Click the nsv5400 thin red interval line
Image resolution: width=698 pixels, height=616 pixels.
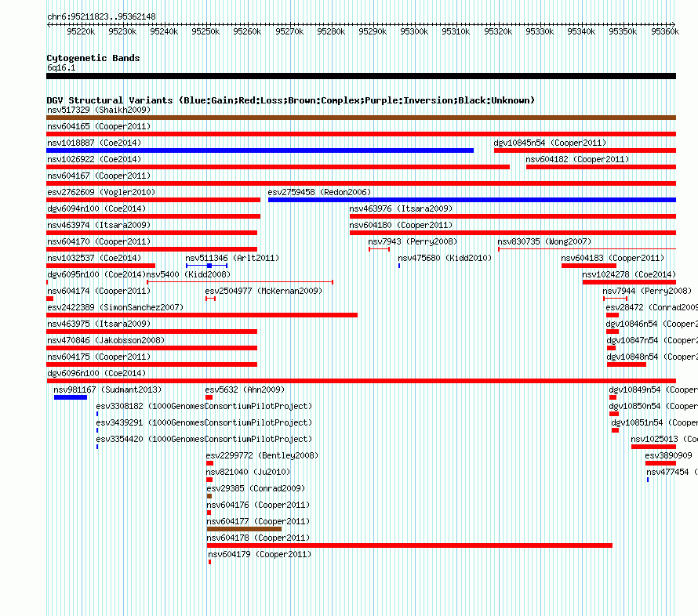pyautogui.click(x=240, y=282)
